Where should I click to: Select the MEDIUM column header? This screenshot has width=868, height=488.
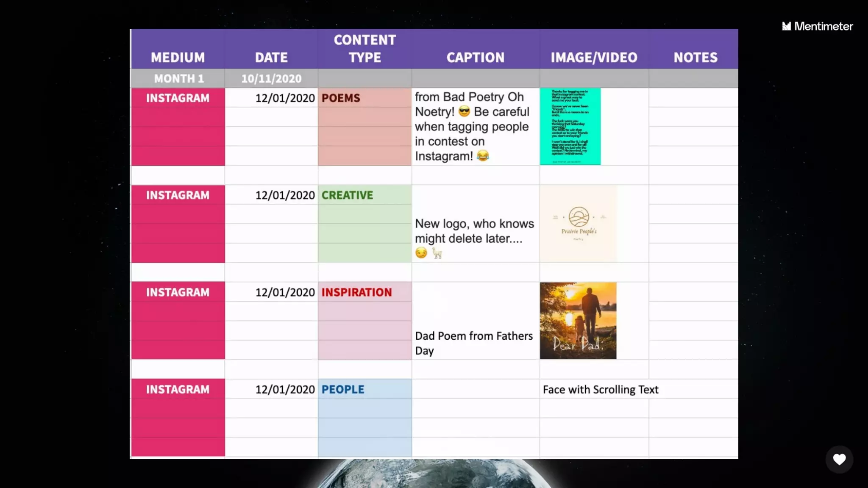click(178, 57)
